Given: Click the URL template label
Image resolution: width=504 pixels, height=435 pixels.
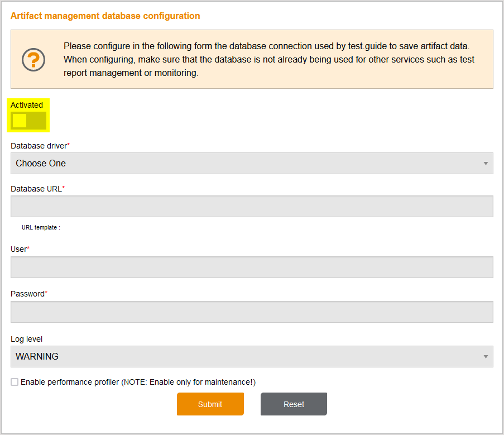Looking at the screenshot, I should [x=39, y=227].
